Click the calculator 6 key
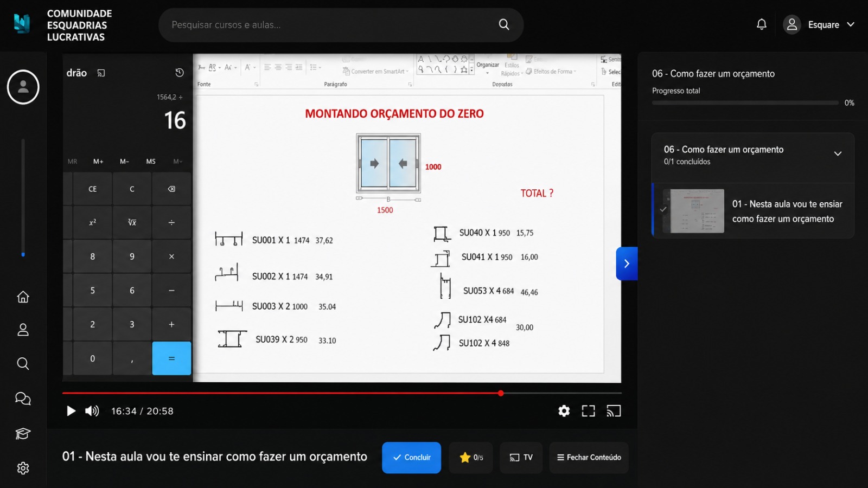Image resolution: width=868 pixels, height=488 pixels. click(132, 291)
